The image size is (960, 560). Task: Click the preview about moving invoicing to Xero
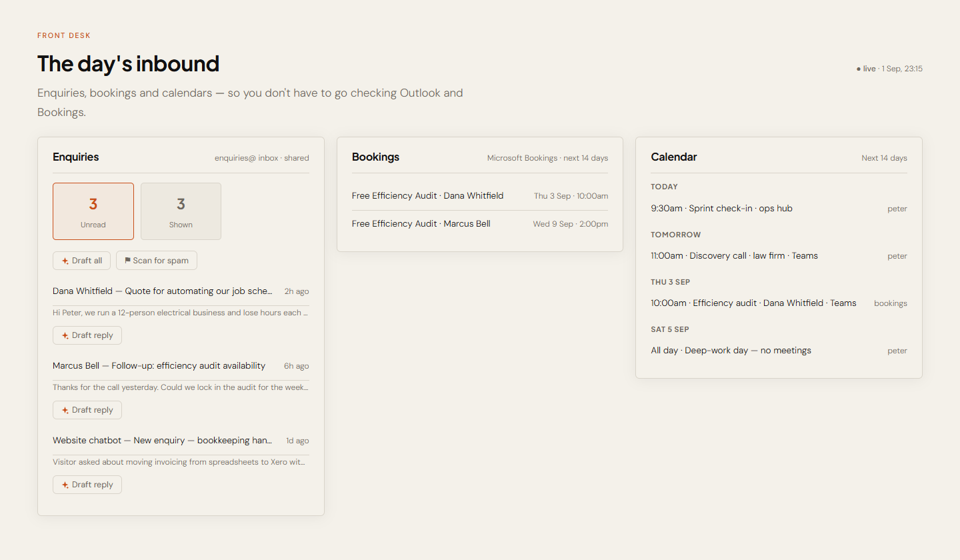tap(181, 462)
